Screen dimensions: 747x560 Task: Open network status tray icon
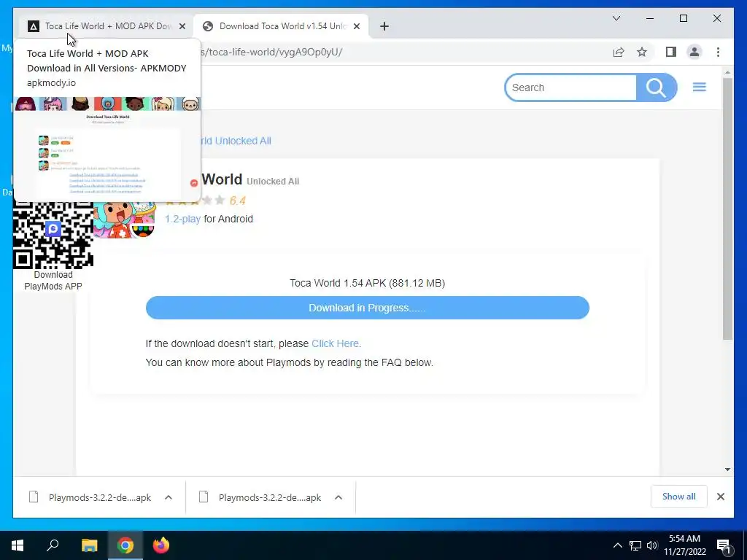pos(635,545)
